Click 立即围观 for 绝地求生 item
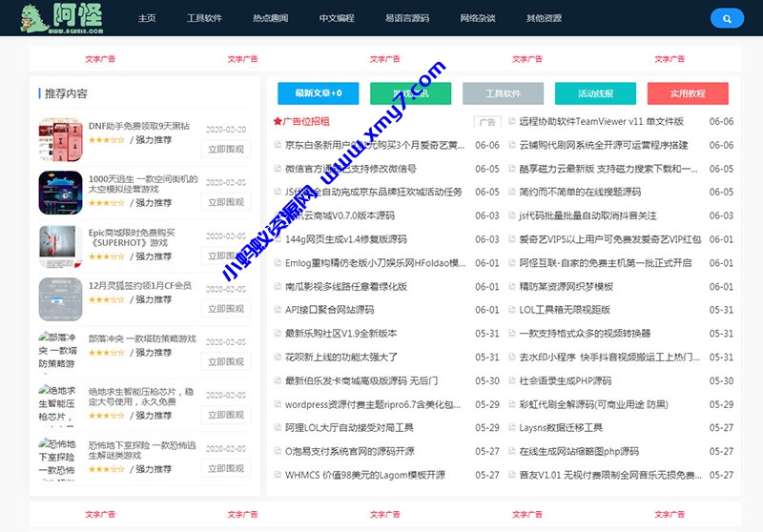 coord(226,415)
